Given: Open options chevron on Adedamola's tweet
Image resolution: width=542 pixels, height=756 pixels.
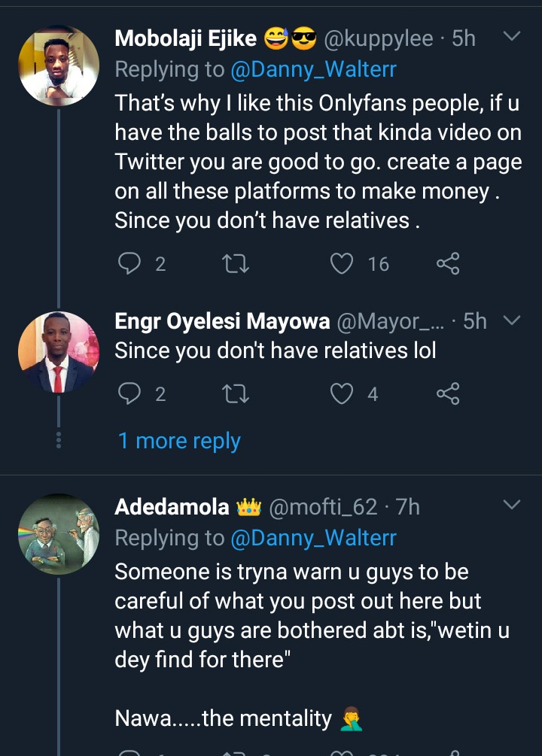Looking at the screenshot, I should click(x=512, y=506).
